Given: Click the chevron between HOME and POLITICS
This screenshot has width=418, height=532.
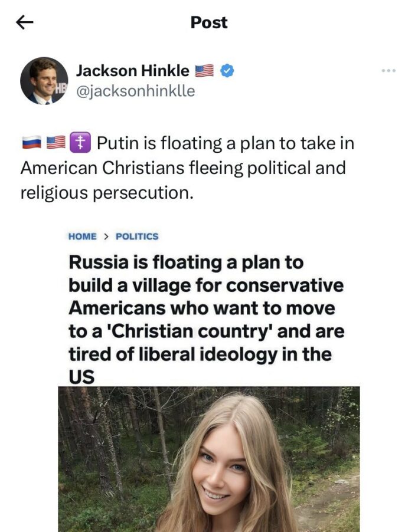Looking at the screenshot, I should pyautogui.click(x=106, y=237).
